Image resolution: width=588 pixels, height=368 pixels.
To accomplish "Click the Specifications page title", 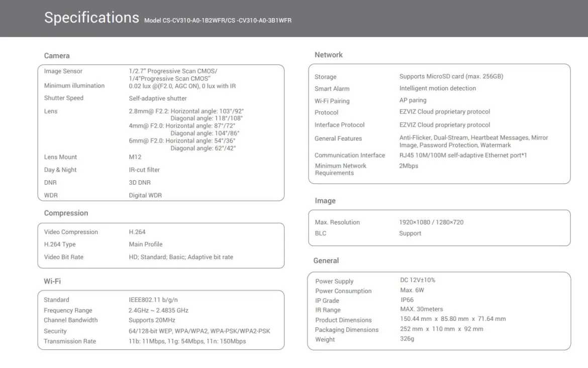I will 91,18.
